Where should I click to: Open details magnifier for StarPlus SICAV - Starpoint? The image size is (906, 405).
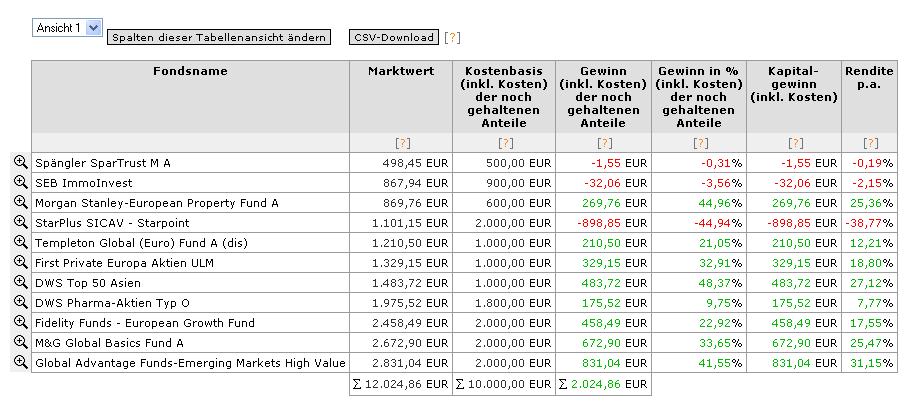pos(21,222)
